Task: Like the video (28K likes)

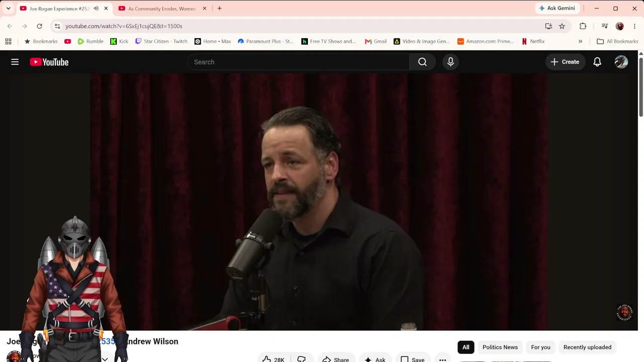Action: (273, 359)
